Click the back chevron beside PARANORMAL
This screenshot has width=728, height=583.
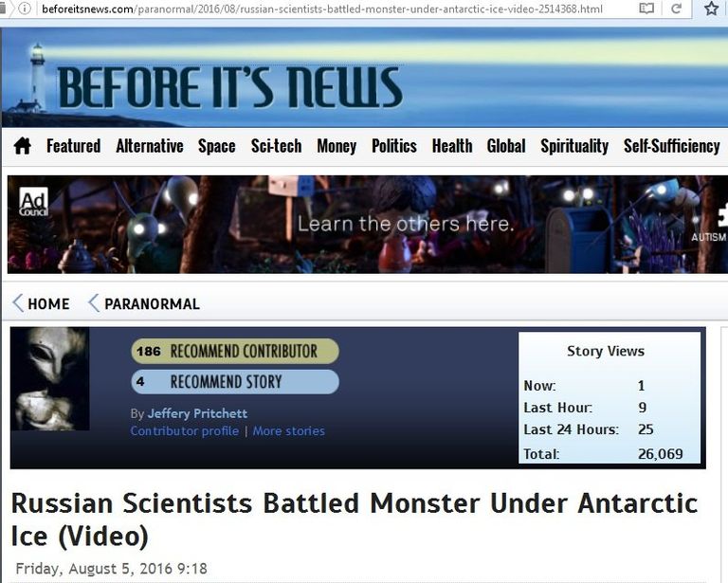(93, 303)
